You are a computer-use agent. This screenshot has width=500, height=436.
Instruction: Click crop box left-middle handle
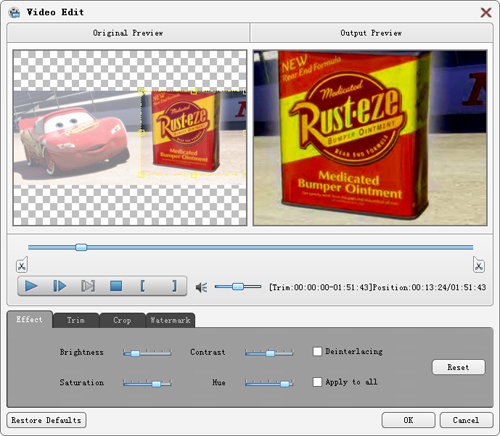(141, 133)
